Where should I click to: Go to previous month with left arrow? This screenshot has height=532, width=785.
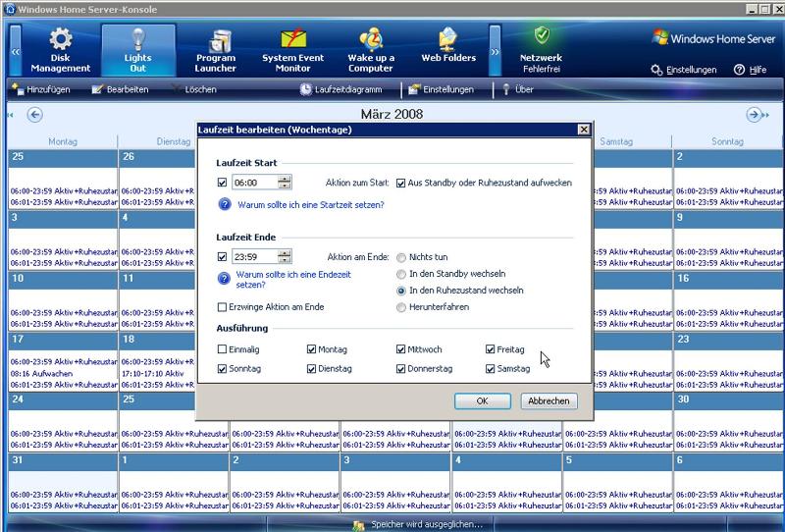(x=34, y=115)
